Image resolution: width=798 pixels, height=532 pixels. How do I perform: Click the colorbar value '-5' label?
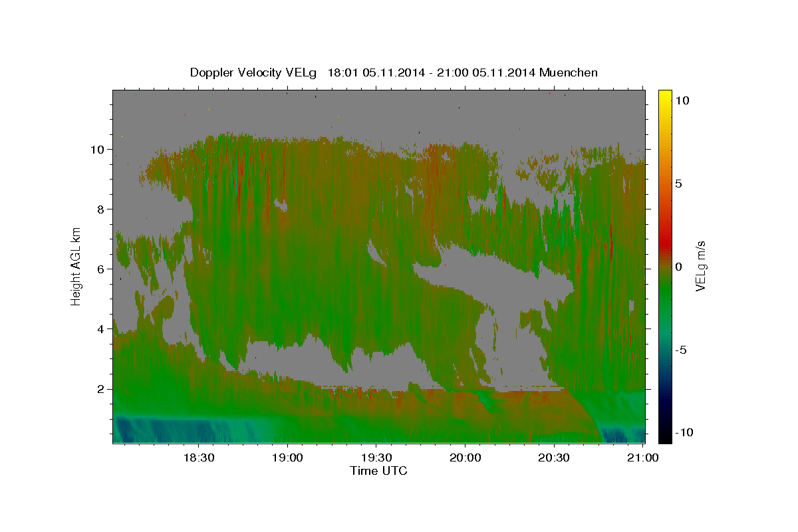(681, 350)
